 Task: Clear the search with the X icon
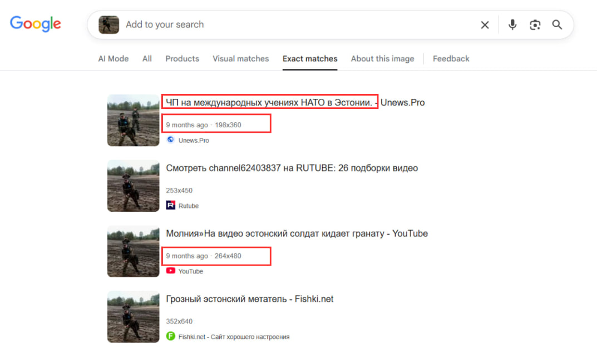coord(485,24)
